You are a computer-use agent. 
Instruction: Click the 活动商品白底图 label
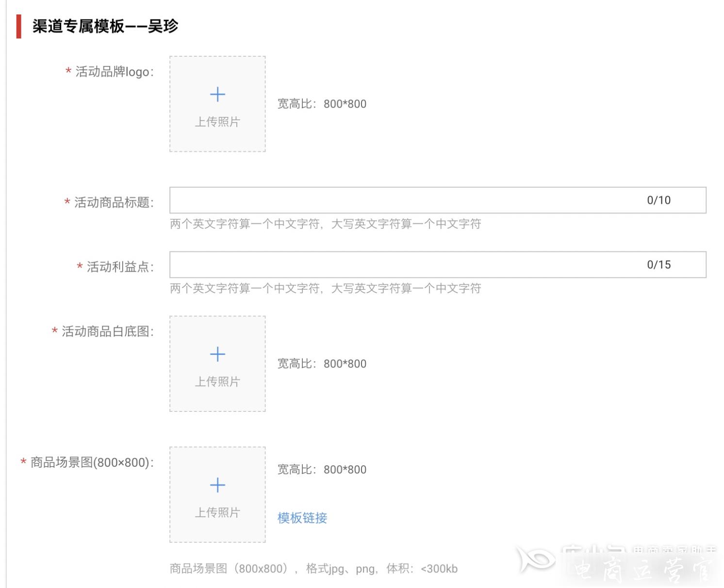[108, 331]
